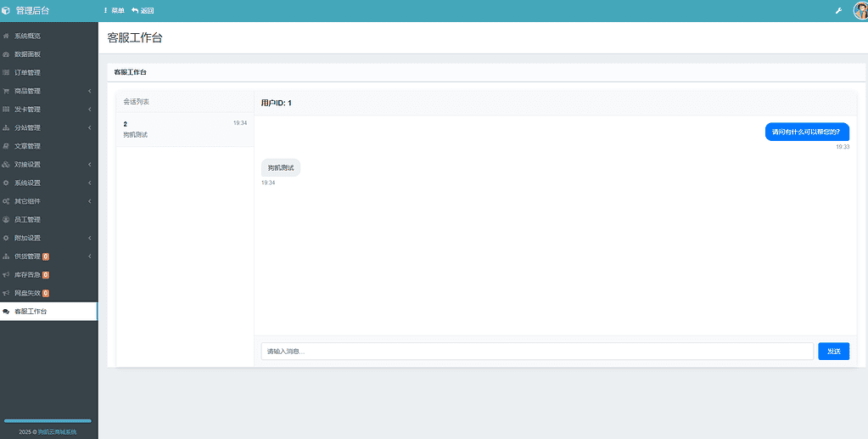
Task: Open the user avatar in top-right corner
Action: [x=860, y=11]
